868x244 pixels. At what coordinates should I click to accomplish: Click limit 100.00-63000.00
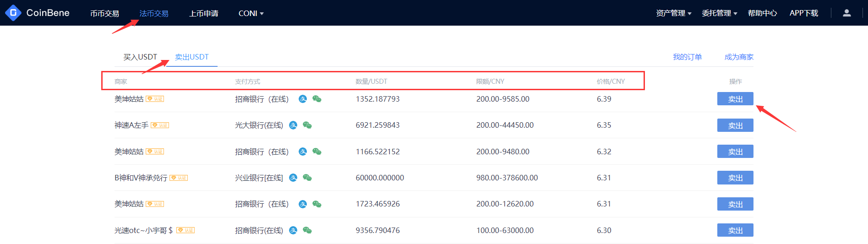[505, 230]
